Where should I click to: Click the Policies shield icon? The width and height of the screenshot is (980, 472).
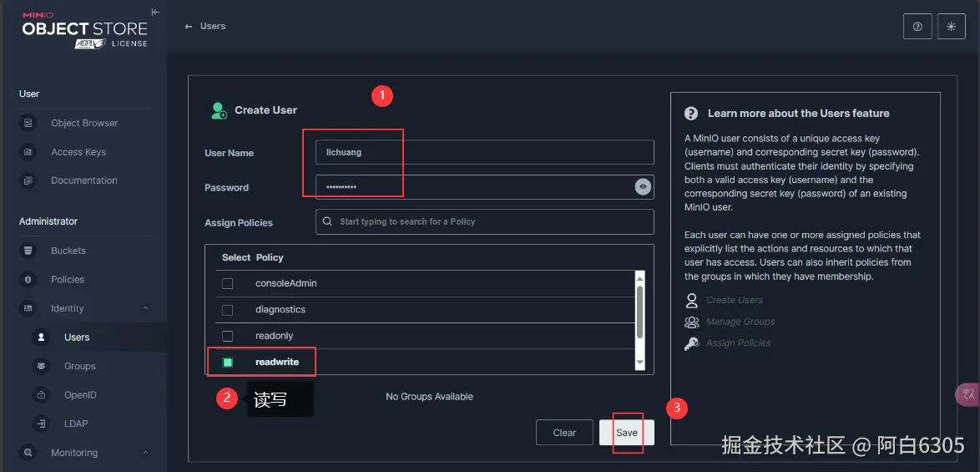point(28,280)
